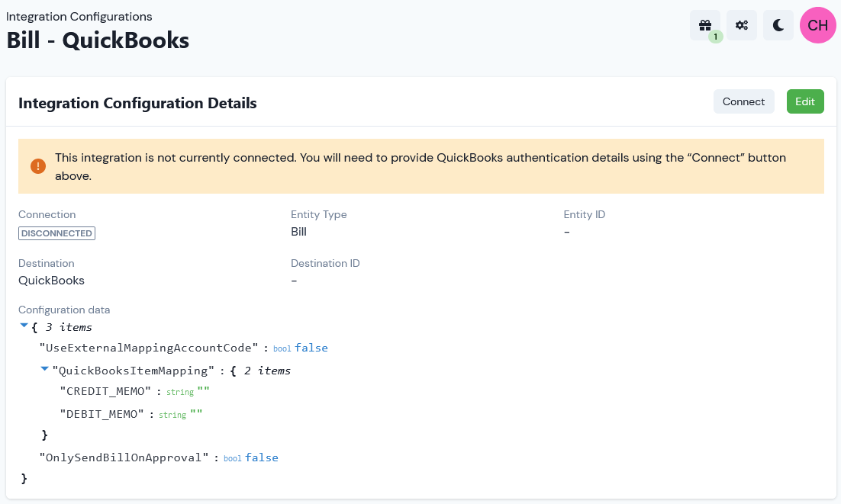841x504 pixels.
Task: Click the Bill - QuickBooks page title
Action: [98, 40]
